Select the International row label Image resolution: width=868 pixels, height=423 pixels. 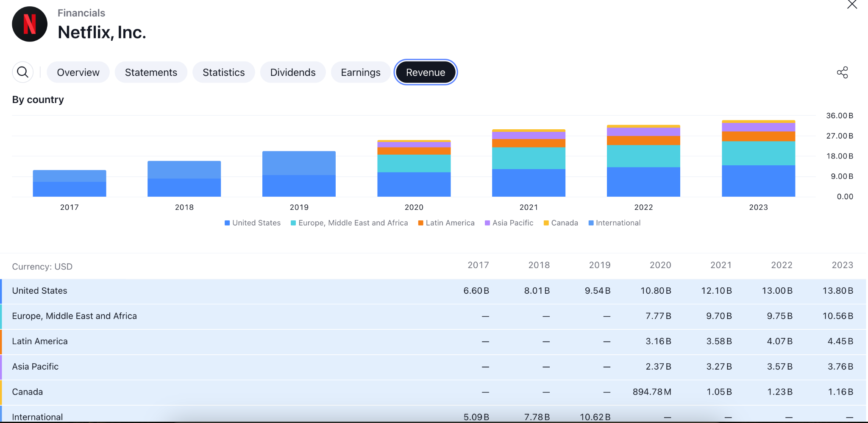pos(37,417)
